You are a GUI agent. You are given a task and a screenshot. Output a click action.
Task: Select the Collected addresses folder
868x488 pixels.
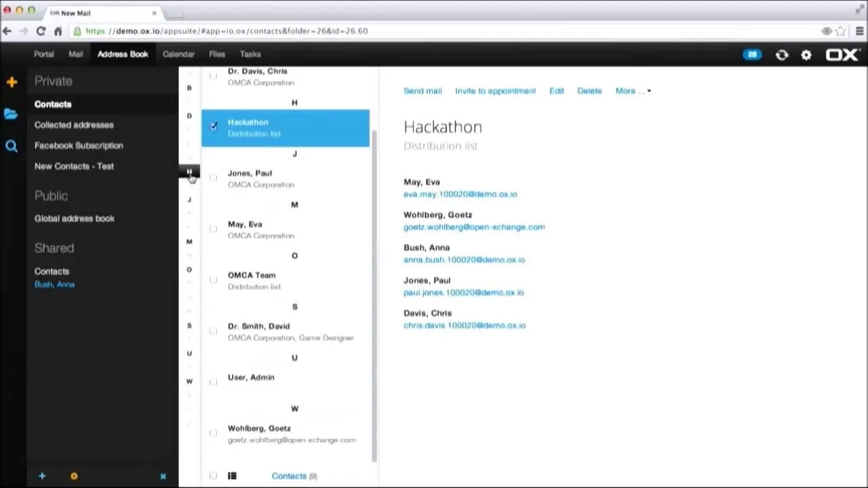pyautogui.click(x=74, y=125)
